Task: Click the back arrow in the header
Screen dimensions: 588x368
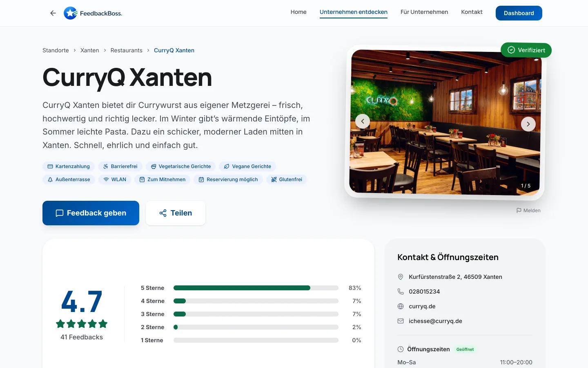Action: tap(53, 13)
